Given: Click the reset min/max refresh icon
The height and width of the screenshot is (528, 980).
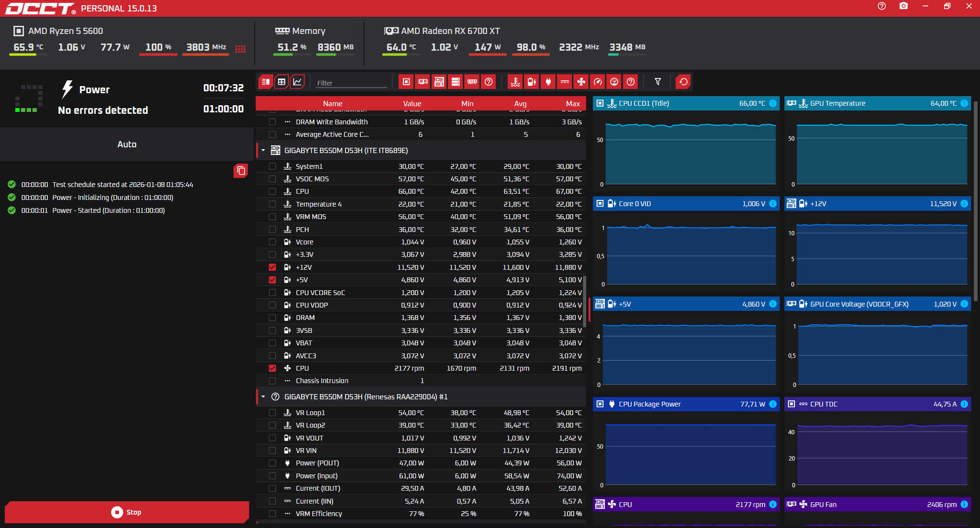Looking at the screenshot, I should (684, 82).
